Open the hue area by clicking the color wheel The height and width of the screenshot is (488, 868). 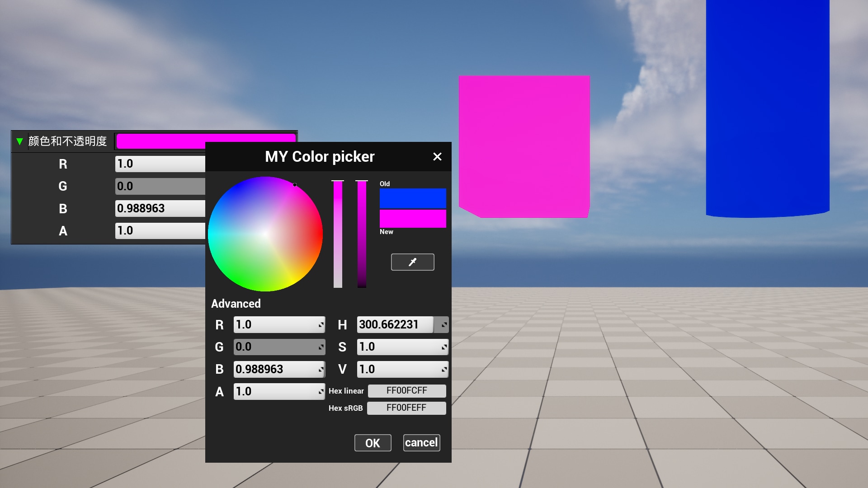265,233
